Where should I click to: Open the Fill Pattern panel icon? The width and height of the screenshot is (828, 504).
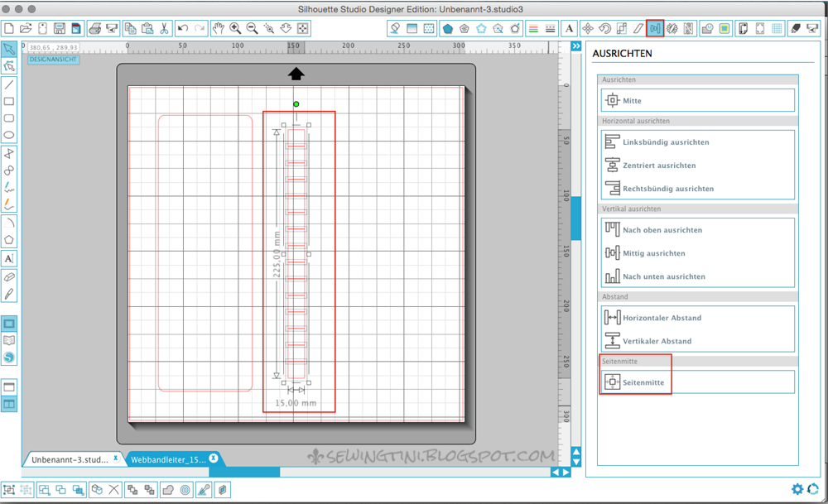click(x=429, y=28)
